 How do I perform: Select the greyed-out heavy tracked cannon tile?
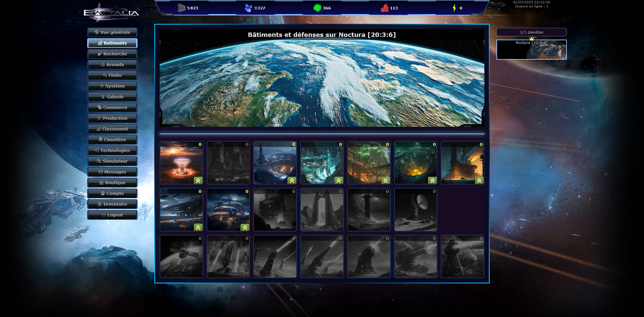(416, 257)
